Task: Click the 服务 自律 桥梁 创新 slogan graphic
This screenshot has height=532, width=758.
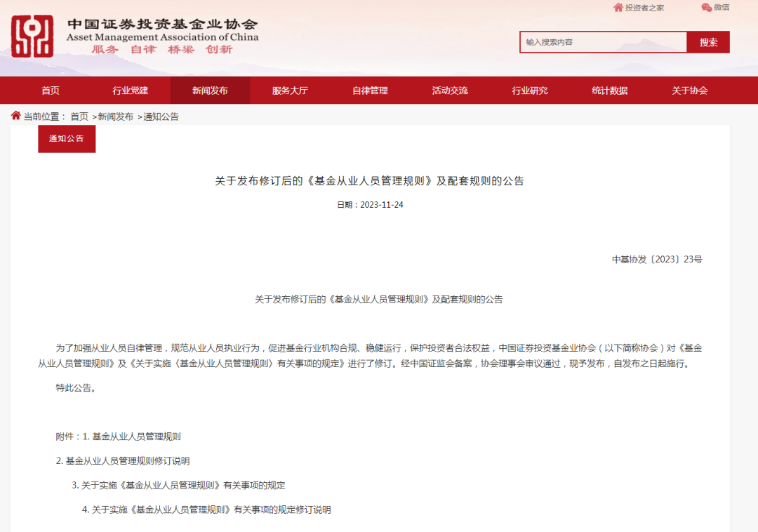Action: pyautogui.click(x=163, y=50)
